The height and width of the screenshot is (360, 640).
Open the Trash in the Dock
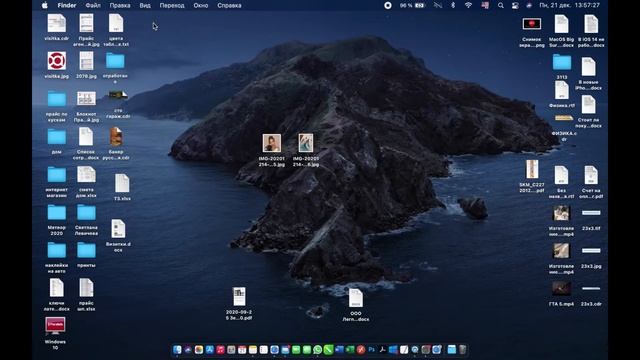[x=462, y=350]
